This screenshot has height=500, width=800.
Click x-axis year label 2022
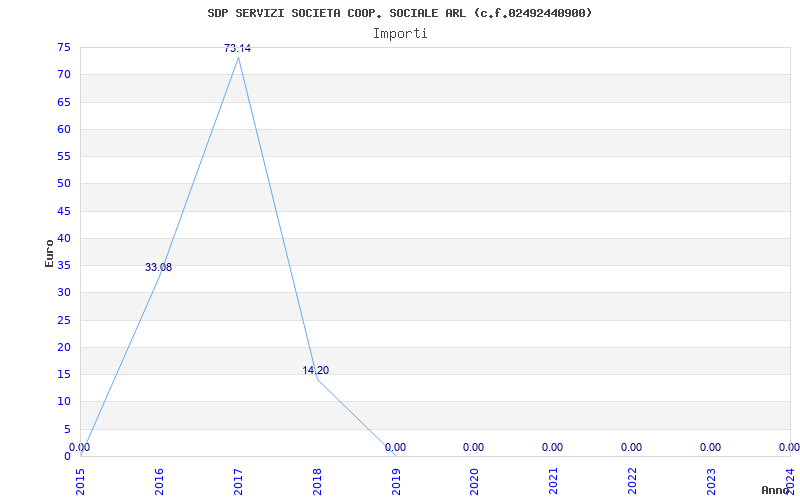point(632,482)
